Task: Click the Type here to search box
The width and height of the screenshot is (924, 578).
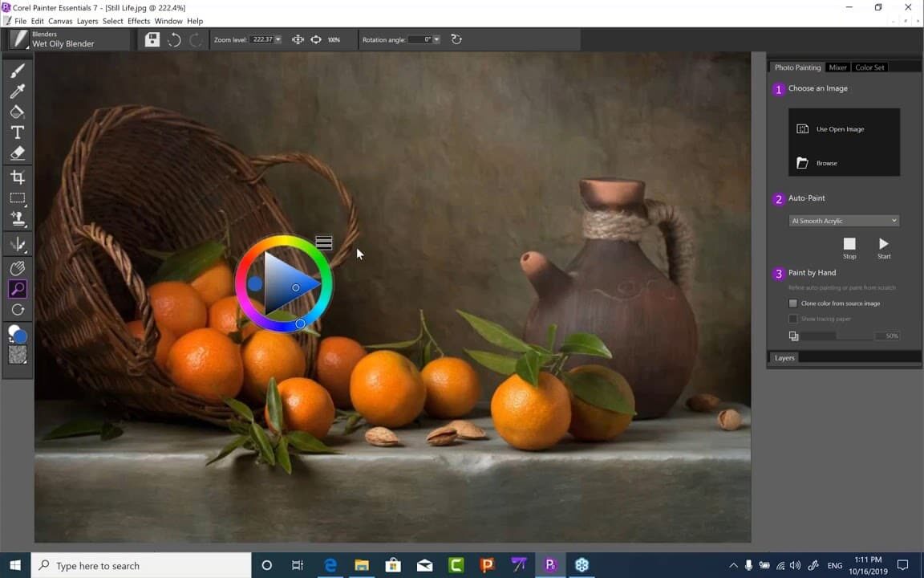Action: click(x=141, y=565)
